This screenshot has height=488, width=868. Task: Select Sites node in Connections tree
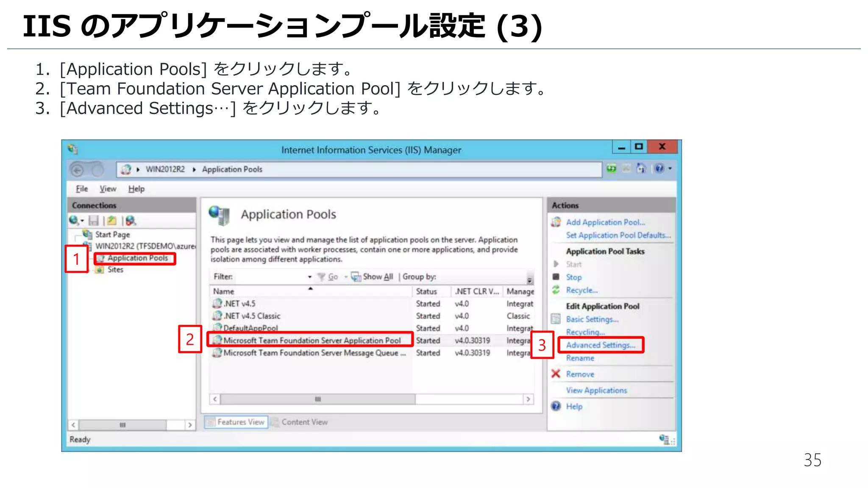click(x=115, y=270)
